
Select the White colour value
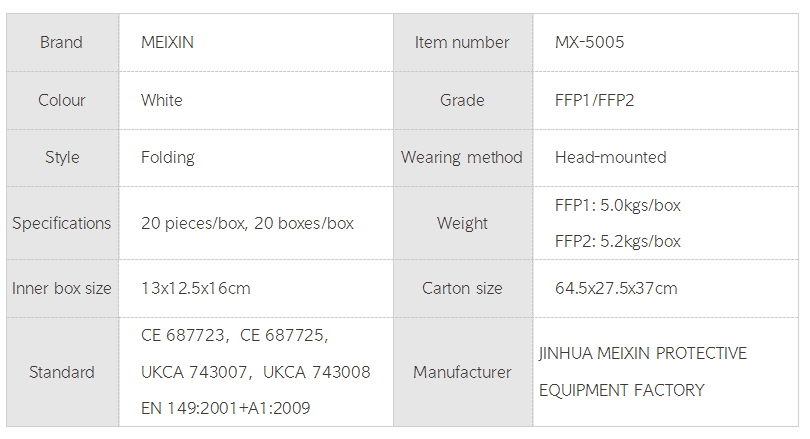[x=162, y=100]
